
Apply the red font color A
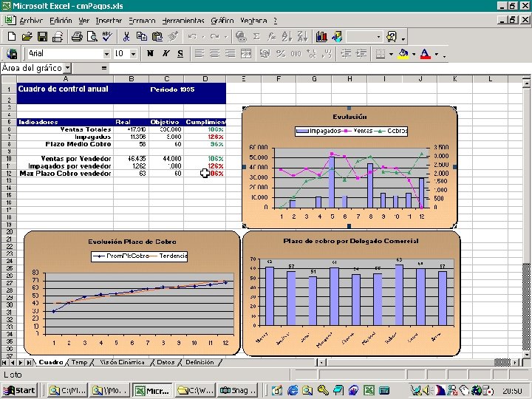(425, 54)
